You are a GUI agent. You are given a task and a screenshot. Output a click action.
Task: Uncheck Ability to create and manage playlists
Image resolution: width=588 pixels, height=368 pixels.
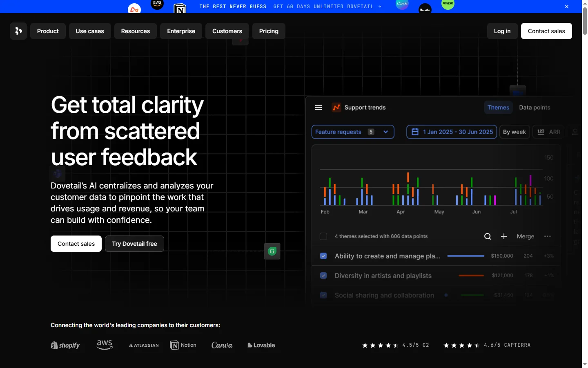pyautogui.click(x=323, y=256)
